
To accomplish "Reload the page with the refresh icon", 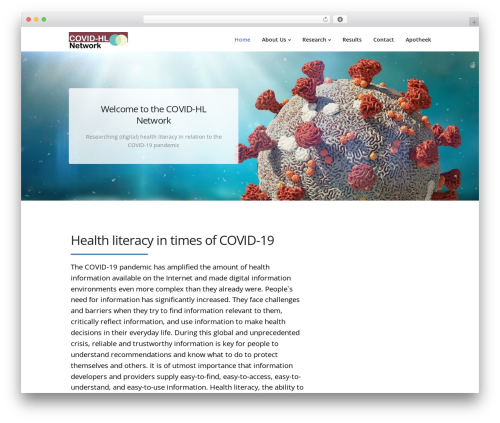I will [x=325, y=20].
